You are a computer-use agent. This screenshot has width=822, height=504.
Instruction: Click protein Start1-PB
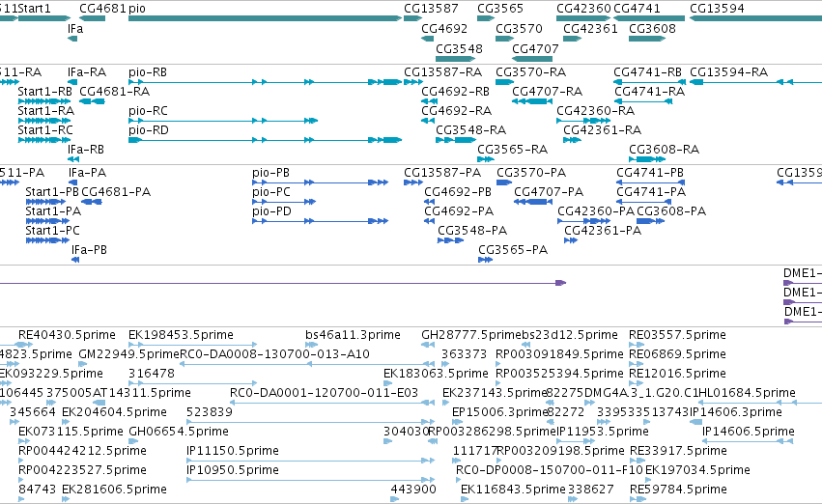(45, 202)
